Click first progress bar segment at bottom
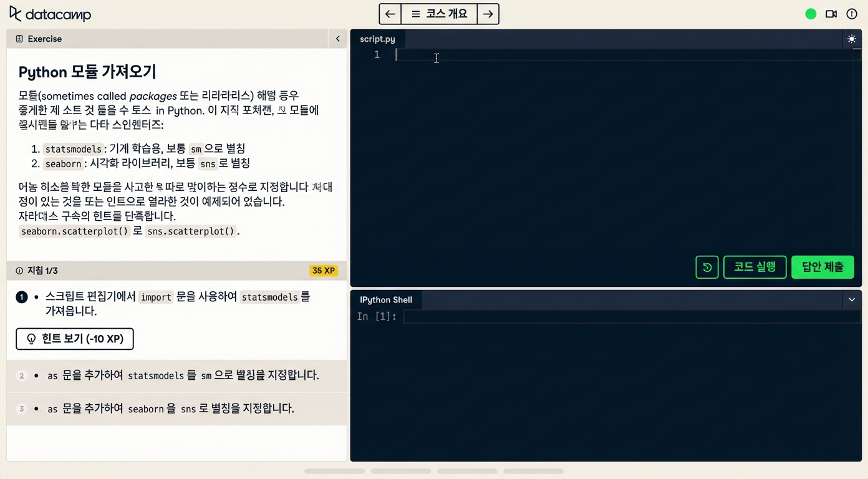868x479 pixels. 334,471
